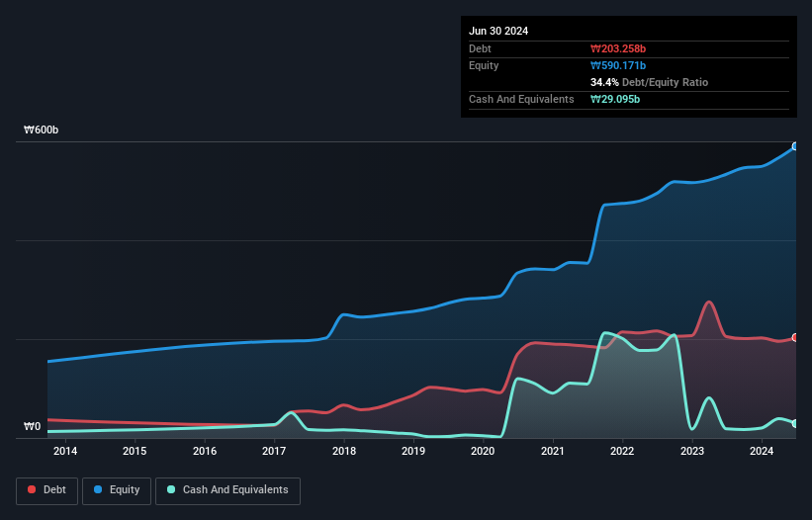Click the ₩590.171b equity value in tooltip
Viewport: 812px width, 520px height.
pyautogui.click(x=618, y=65)
